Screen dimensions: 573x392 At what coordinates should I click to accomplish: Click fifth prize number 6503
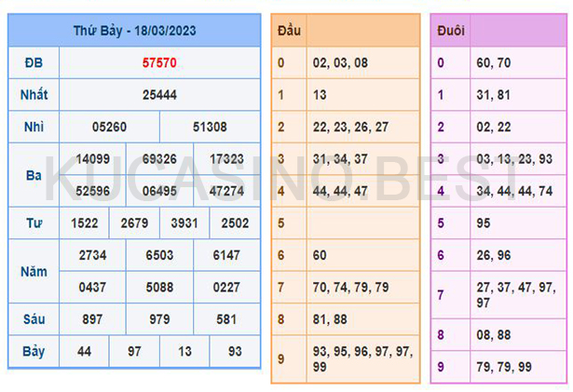(159, 255)
